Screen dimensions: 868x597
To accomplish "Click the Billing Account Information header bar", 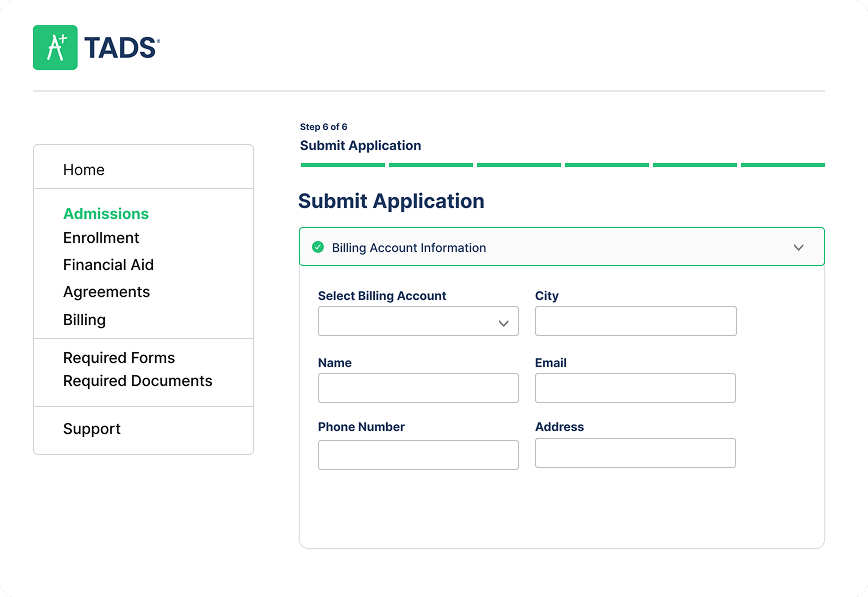I will [x=560, y=247].
